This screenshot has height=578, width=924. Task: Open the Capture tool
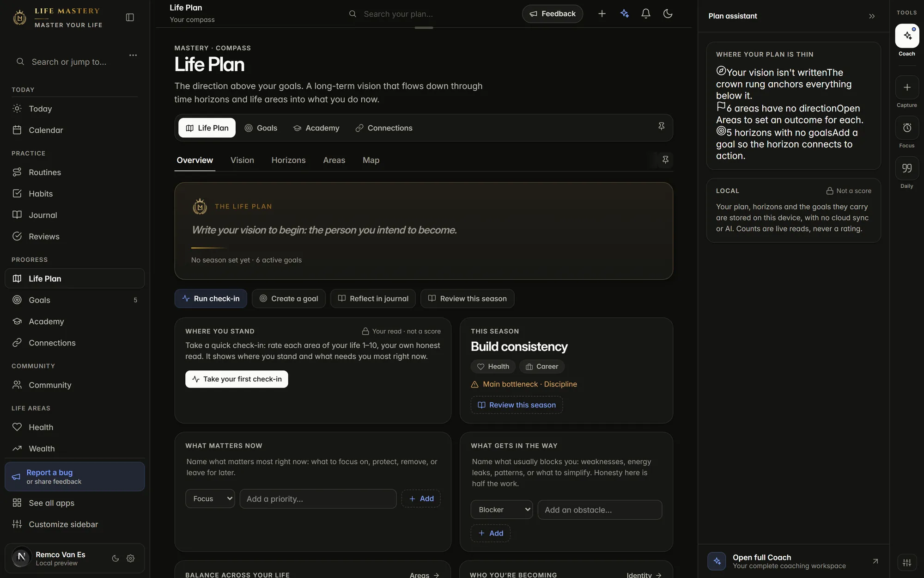(907, 87)
